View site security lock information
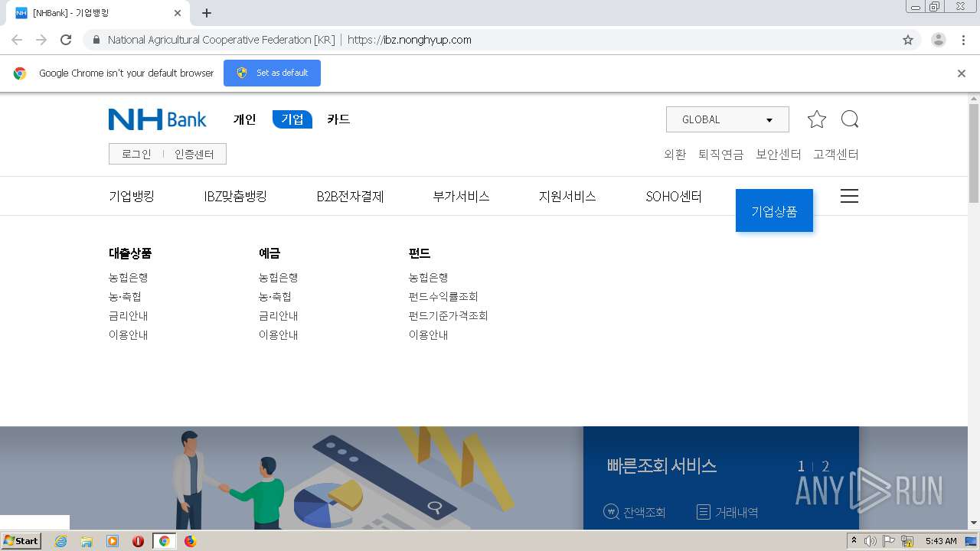 click(x=96, y=40)
